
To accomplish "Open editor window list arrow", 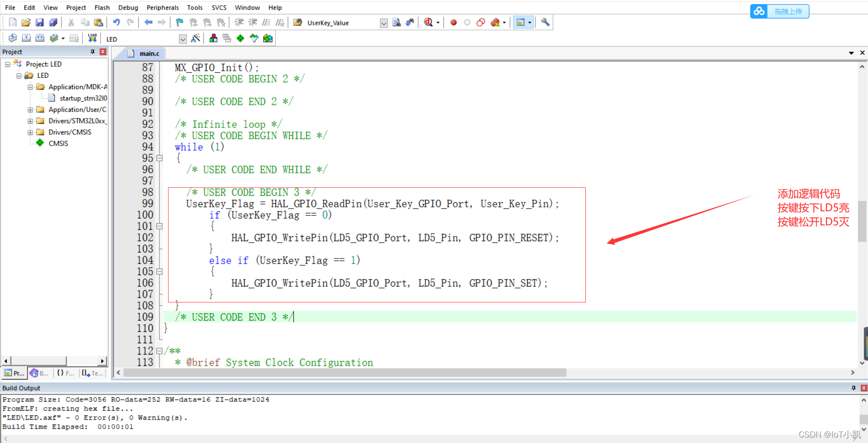I will tap(851, 53).
